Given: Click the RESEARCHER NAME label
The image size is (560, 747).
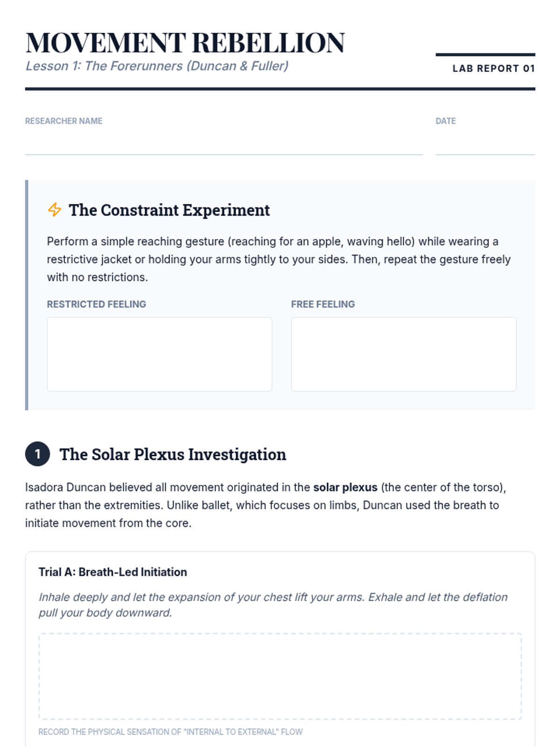Looking at the screenshot, I should [x=64, y=121].
